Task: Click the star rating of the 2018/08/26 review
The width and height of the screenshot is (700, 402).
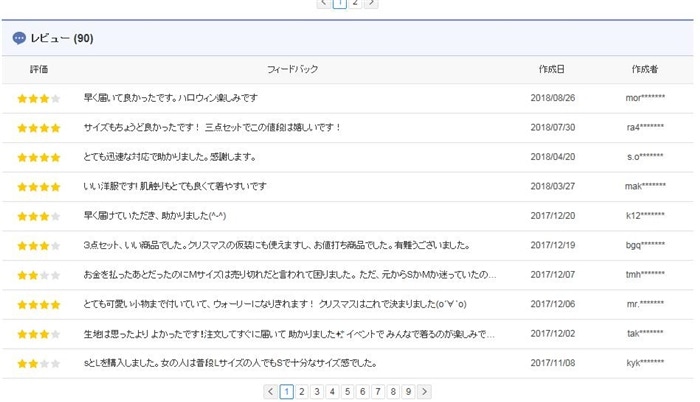Action: pos(38,99)
